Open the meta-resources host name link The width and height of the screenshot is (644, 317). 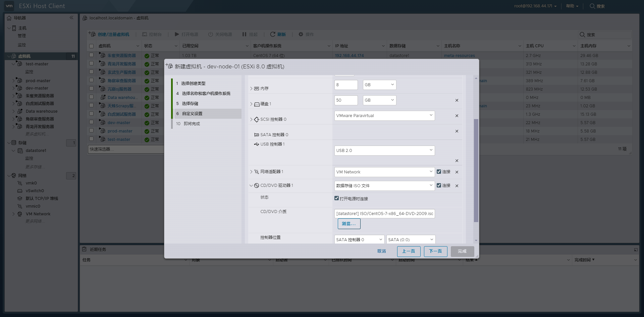coord(459,56)
